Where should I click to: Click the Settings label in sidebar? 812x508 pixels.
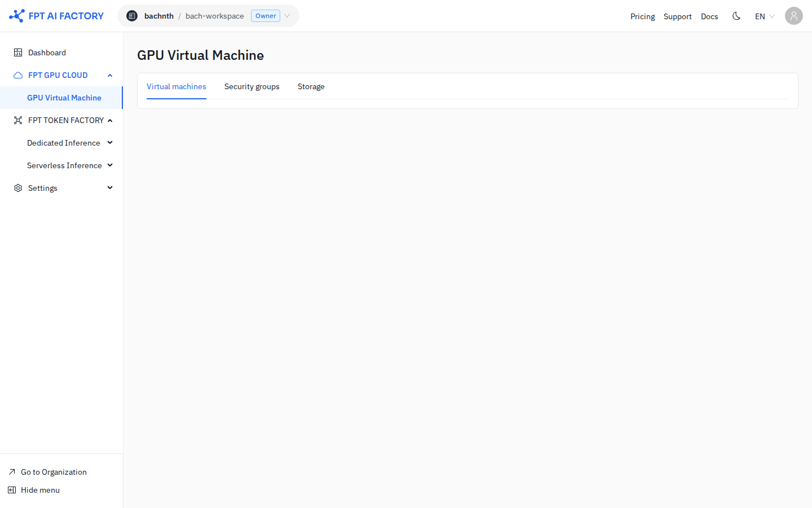(x=43, y=188)
